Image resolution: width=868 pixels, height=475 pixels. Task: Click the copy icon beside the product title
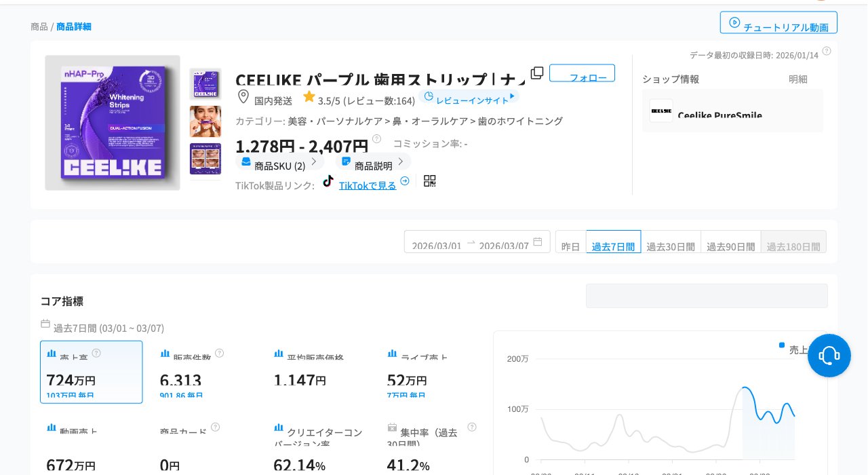(537, 73)
